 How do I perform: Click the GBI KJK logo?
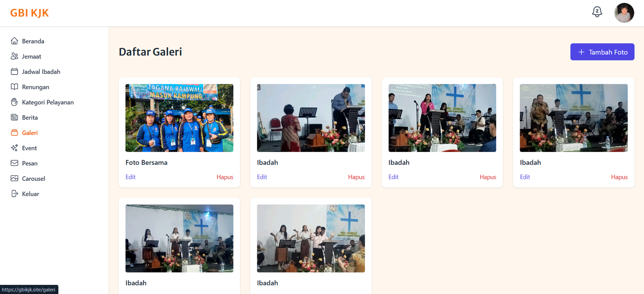pyautogui.click(x=29, y=13)
